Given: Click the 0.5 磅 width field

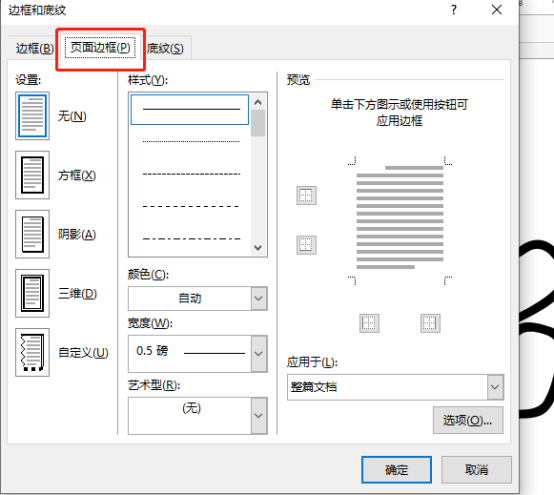Looking at the screenshot, I should pos(190,354).
